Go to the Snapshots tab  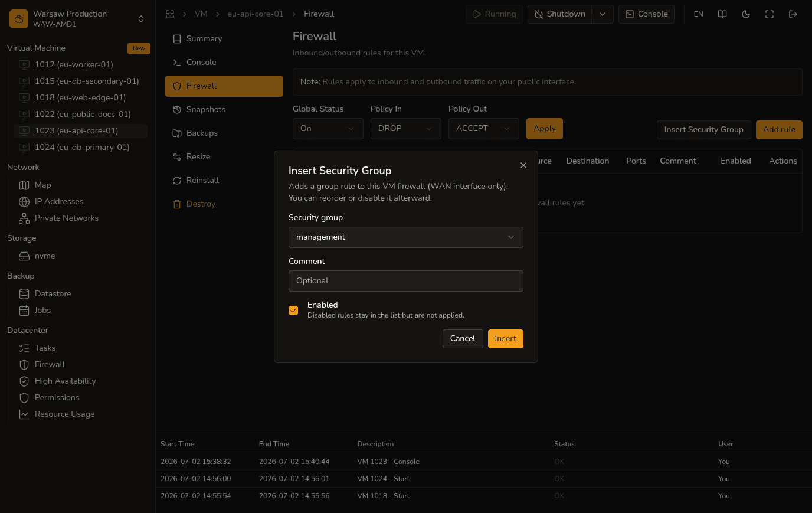tap(224, 109)
